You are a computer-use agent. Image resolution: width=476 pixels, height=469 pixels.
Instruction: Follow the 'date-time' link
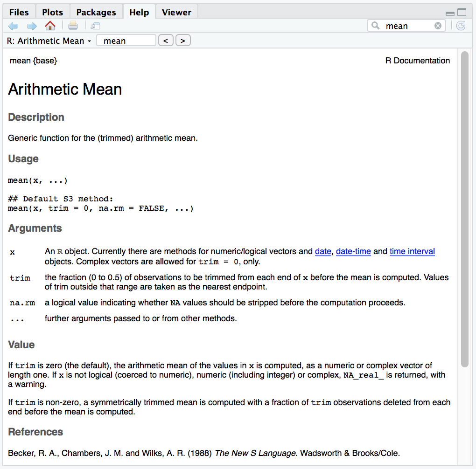tap(353, 252)
